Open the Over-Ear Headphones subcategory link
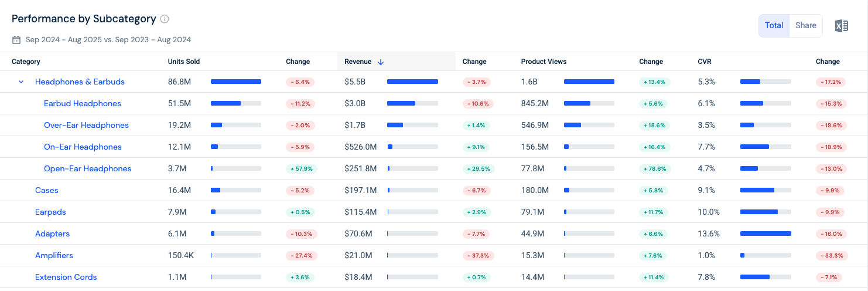This screenshot has width=868, height=291. pyautogui.click(x=86, y=126)
